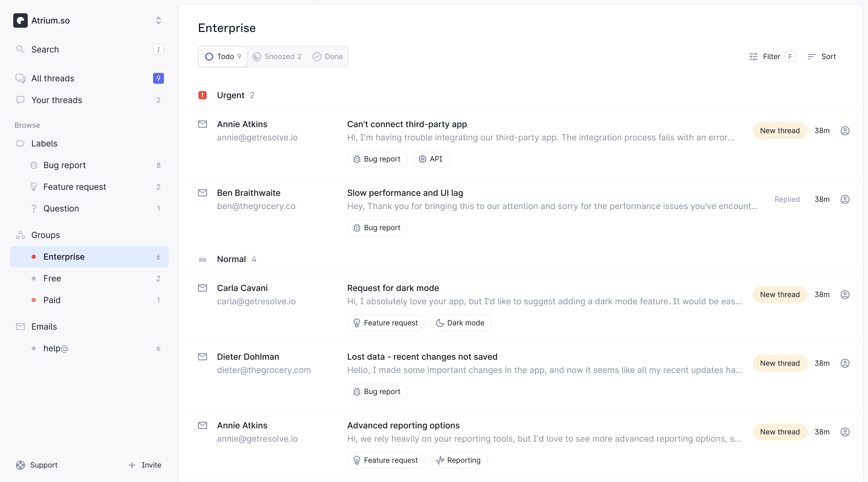The width and height of the screenshot is (868, 482).
Task: Select the Todo status filter
Action: click(x=223, y=57)
